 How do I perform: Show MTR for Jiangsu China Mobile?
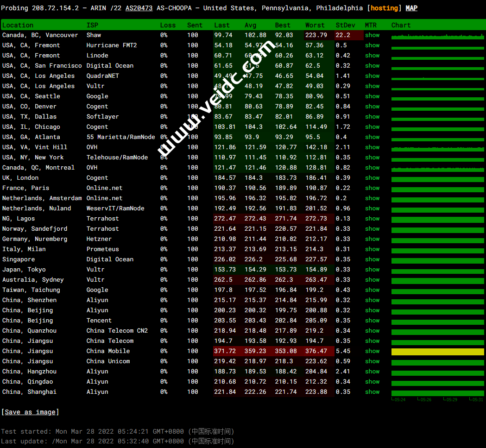pyautogui.click(x=372, y=351)
